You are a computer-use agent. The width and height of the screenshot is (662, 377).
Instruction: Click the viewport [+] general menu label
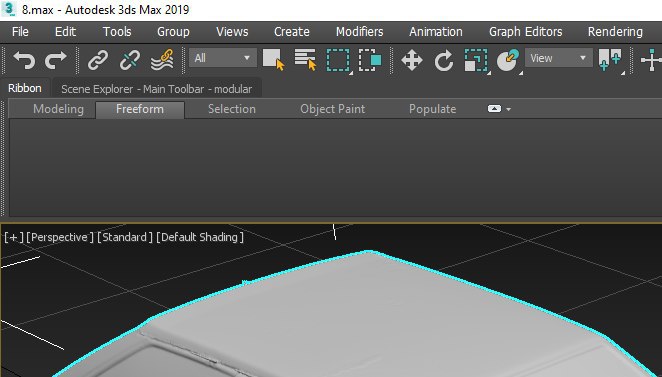[14, 237]
